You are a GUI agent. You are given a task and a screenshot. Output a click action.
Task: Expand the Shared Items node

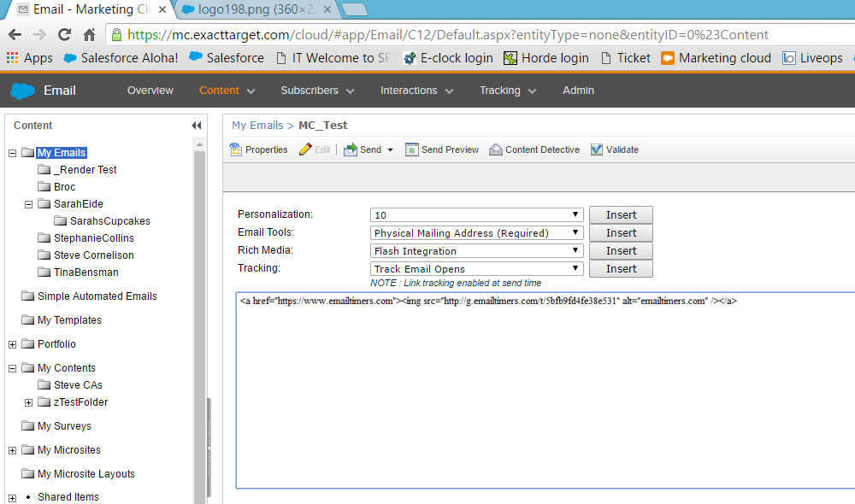point(13,498)
